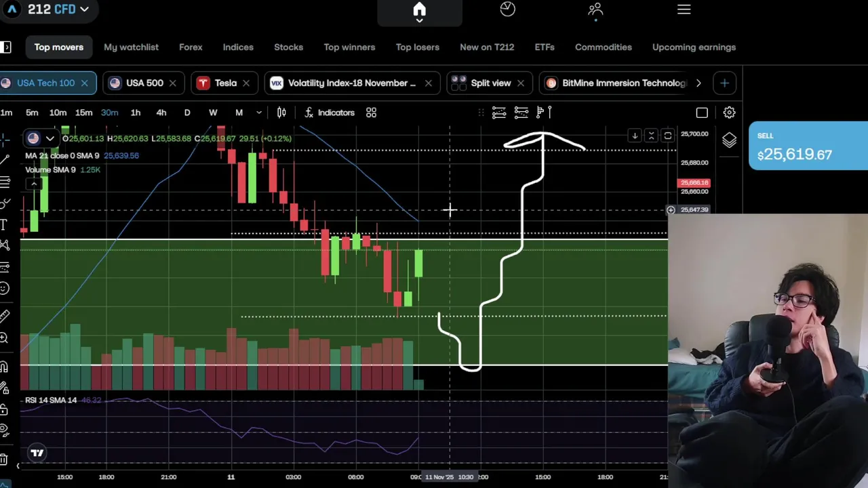Open the volume profile toolbar icon
The width and height of the screenshot is (868, 488).
click(544, 113)
